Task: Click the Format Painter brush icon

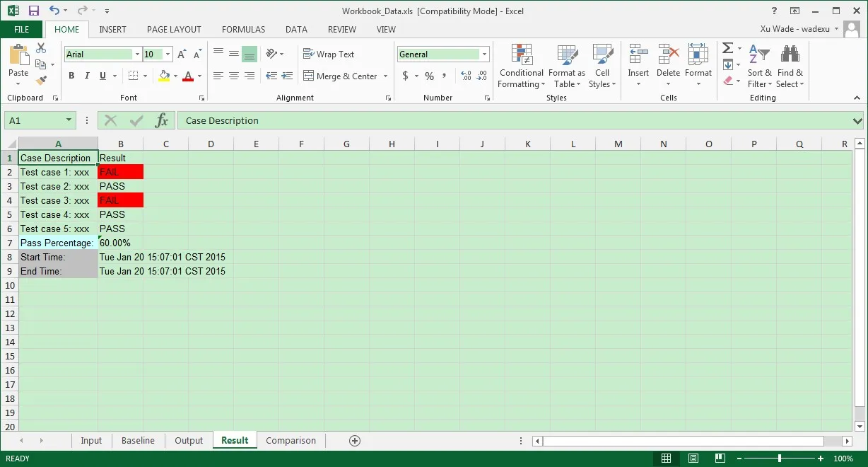Action: (x=41, y=81)
